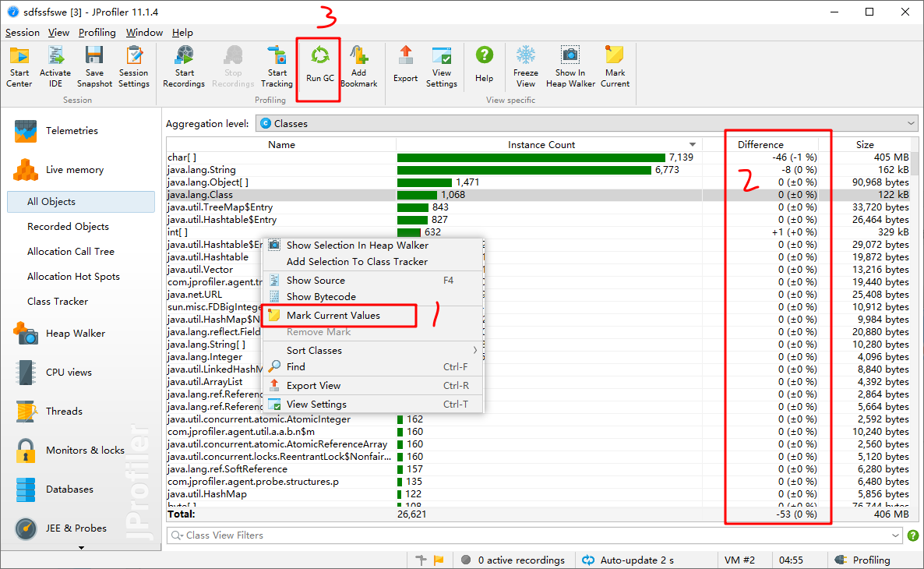Open Session Settings from the toolbar
This screenshot has height=569, width=924.
pyautogui.click(x=134, y=66)
